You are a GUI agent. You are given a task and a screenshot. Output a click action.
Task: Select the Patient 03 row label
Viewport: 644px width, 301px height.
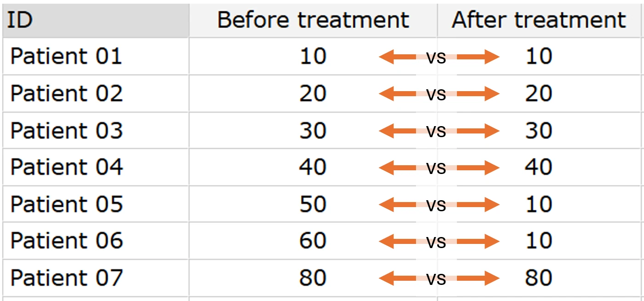67,130
